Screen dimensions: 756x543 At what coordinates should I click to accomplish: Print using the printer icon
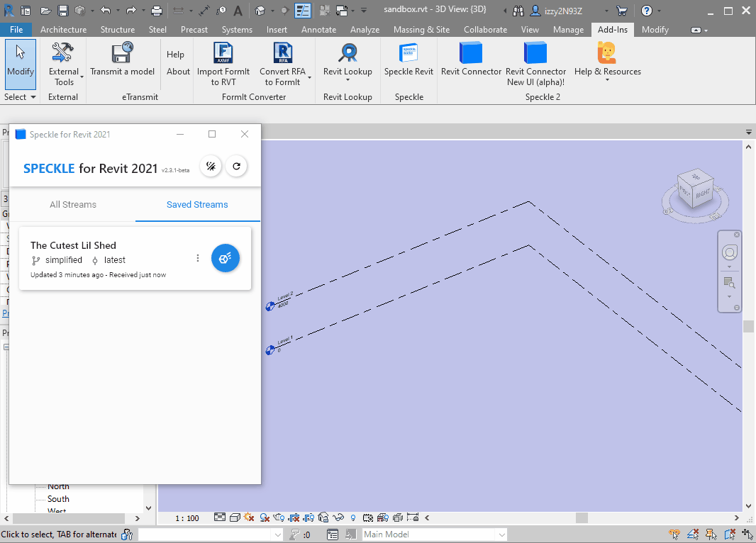pyautogui.click(x=156, y=10)
